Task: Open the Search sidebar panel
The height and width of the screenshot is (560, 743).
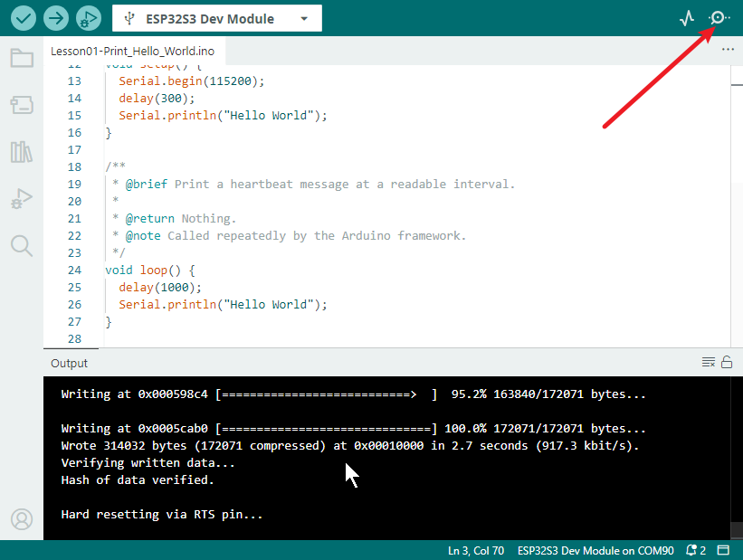Action: [x=22, y=246]
